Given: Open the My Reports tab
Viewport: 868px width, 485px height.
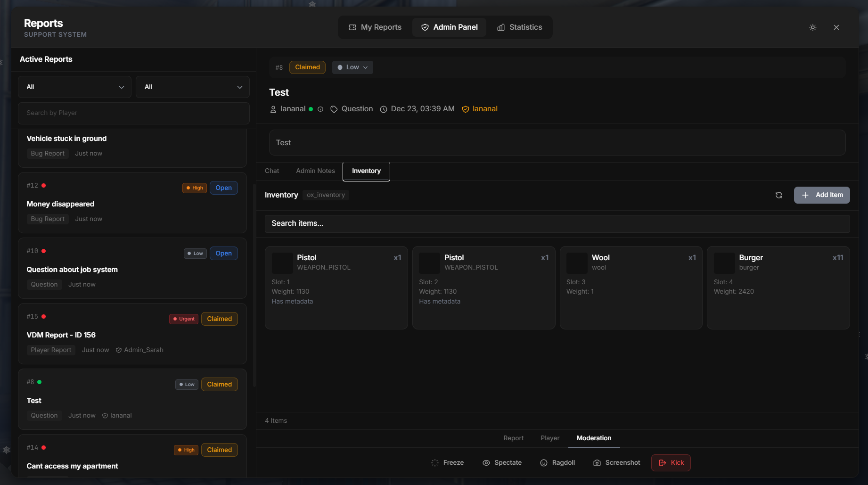Looking at the screenshot, I should pyautogui.click(x=375, y=27).
